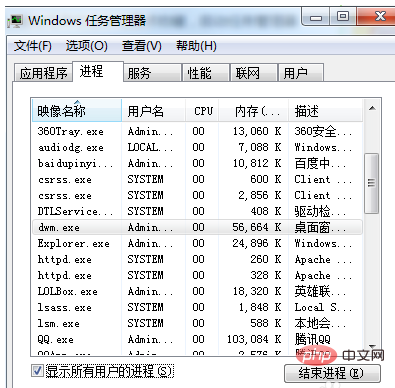This screenshot has height=388, width=395.
Task: Minimize the Task Manager window
Action: coord(315,17)
